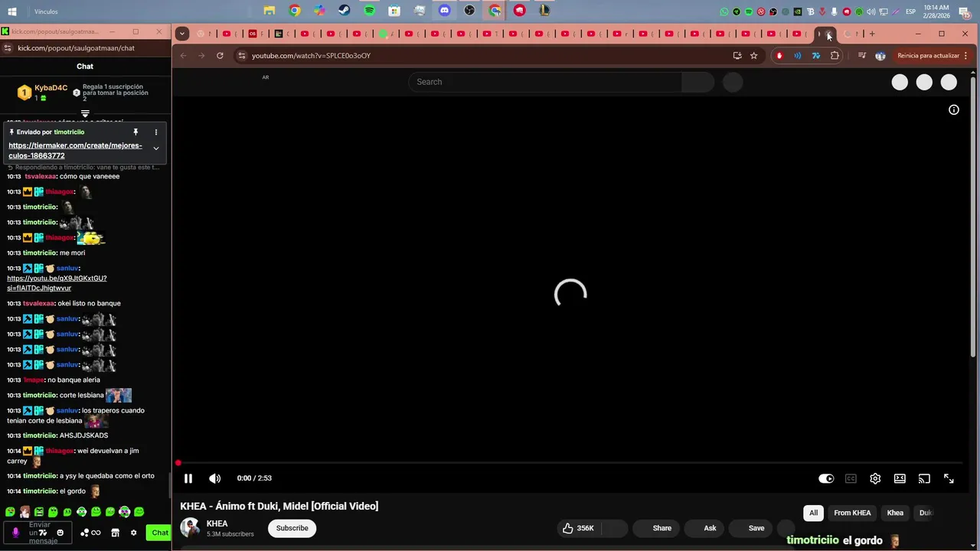
Task: Click the purple microphone icon in chat
Action: [15, 533]
